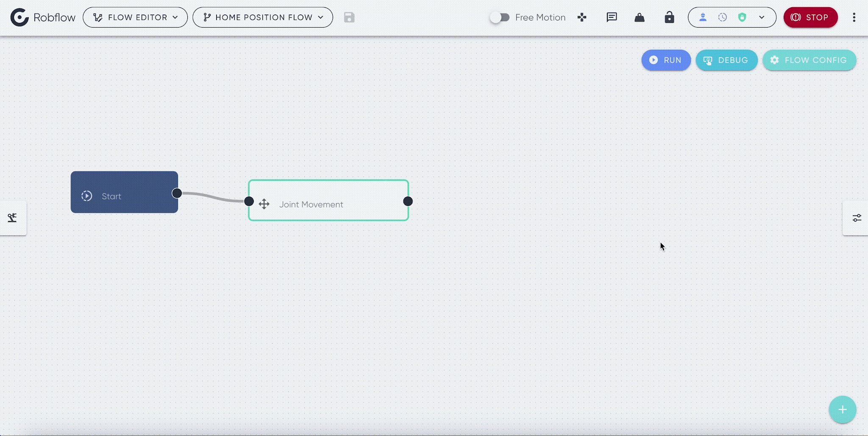Click the Joint Movement output connector
Viewport: 868px width, 436px height.
[x=408, y=201]
